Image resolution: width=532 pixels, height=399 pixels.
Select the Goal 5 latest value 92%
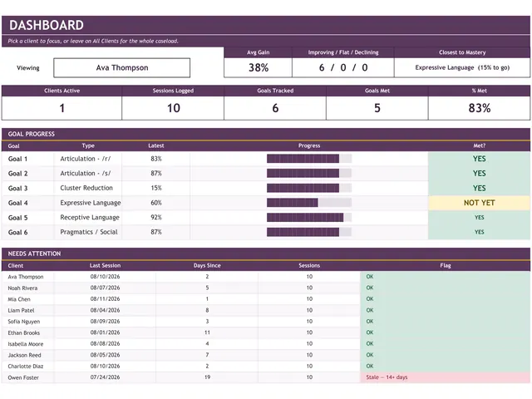click(156, 218)
